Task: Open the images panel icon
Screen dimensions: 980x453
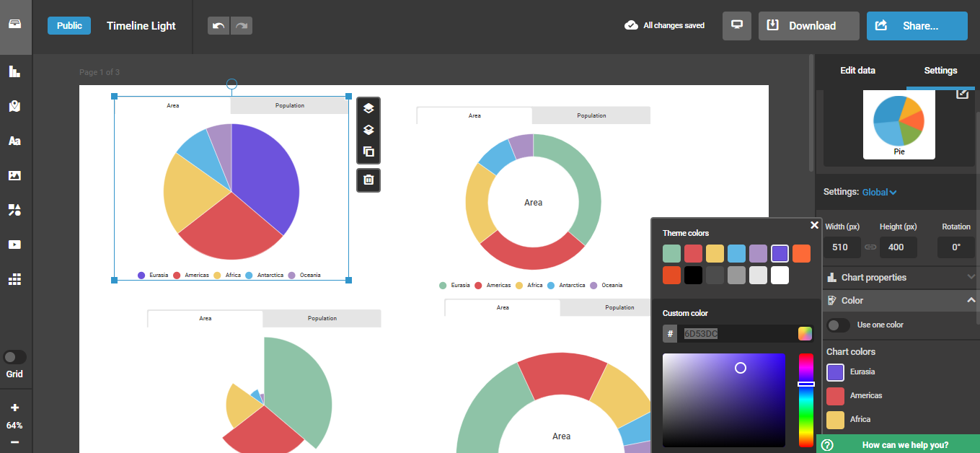Action: point(14,175)
